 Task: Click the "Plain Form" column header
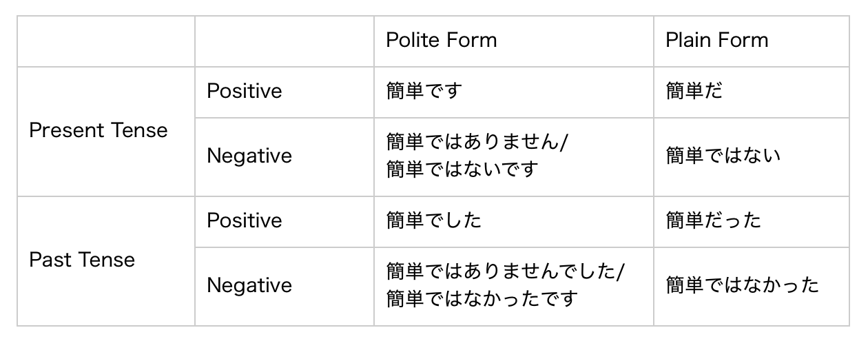tap(716, 40)
